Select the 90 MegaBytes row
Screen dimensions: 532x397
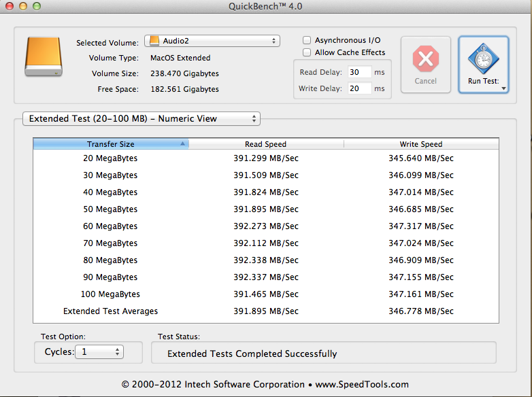point(266,277)
